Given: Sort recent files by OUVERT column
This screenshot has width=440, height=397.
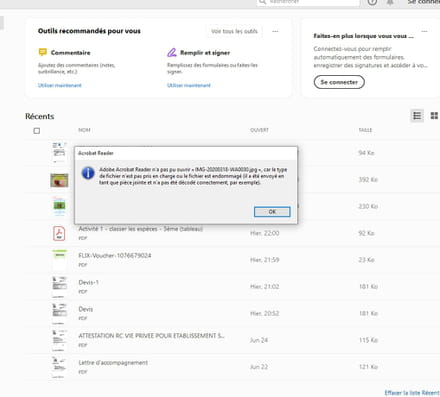Looking at the screenshot, I should tap(259, 130).
